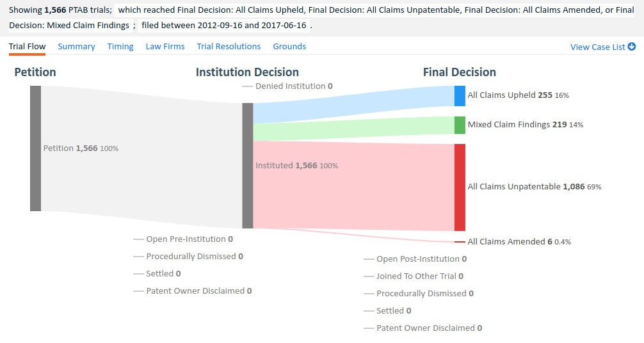Open the Summary tab
The height and width of the screenshot is (343, 644).
pyautogui.click(x=76, y=47)
